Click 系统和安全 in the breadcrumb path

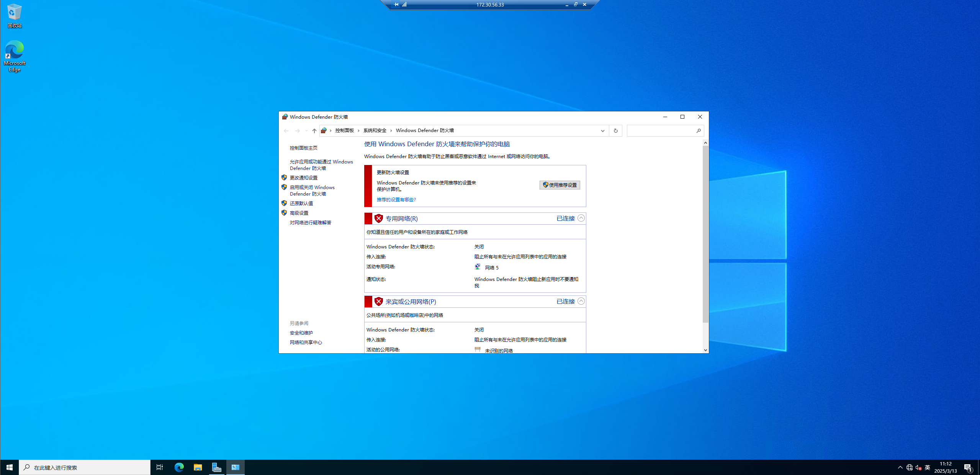tap(375, 131)
